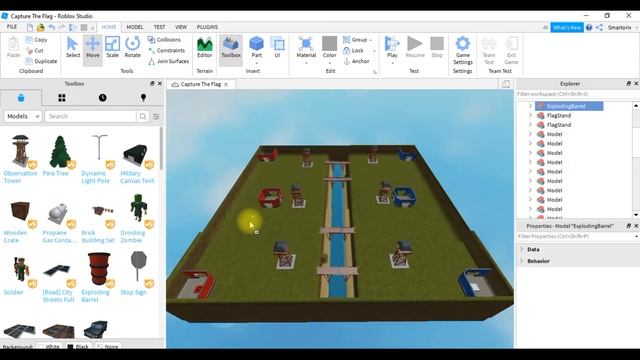
Task: Click the Team Test icon
Action: click(x=489, y=51)
